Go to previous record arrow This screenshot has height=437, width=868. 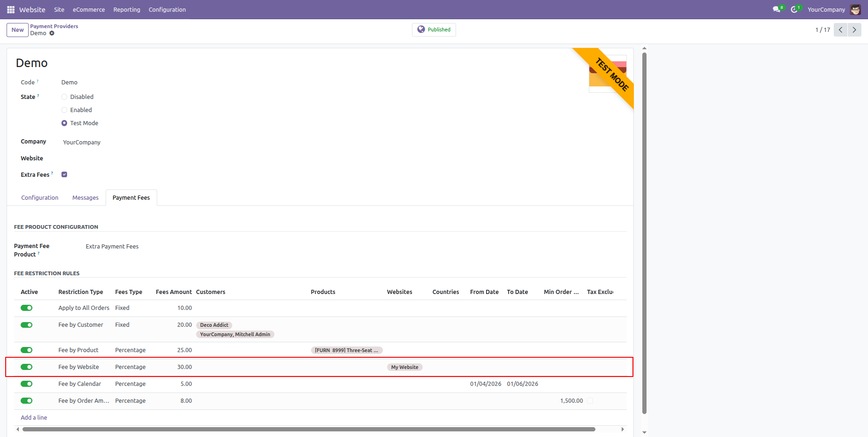coord(840,30)
